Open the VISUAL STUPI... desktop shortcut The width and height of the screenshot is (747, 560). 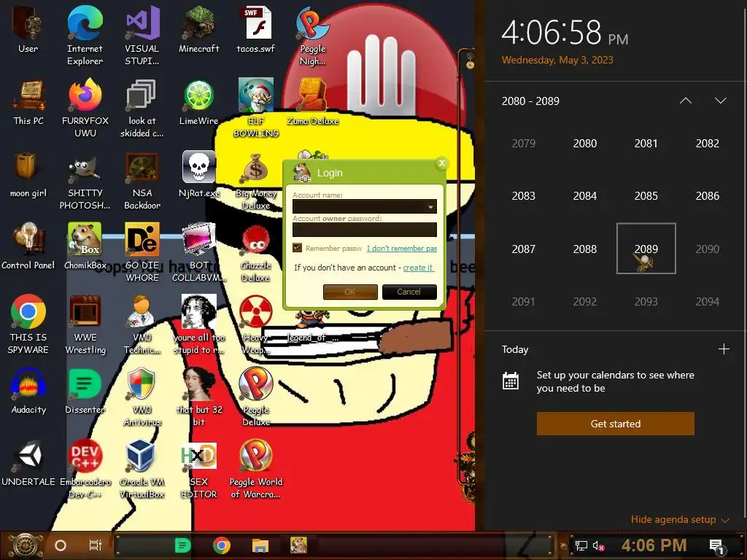pos(142,36)
